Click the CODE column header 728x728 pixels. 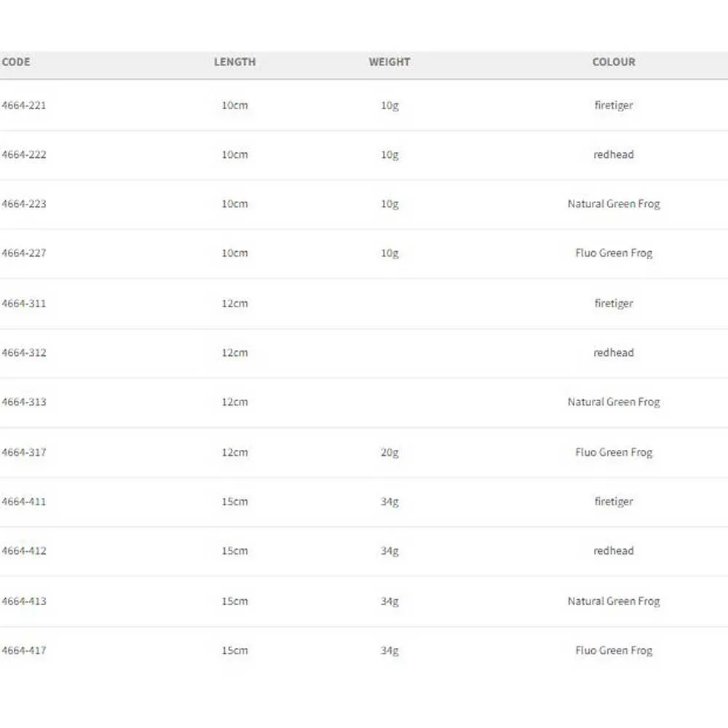point(16,63)
